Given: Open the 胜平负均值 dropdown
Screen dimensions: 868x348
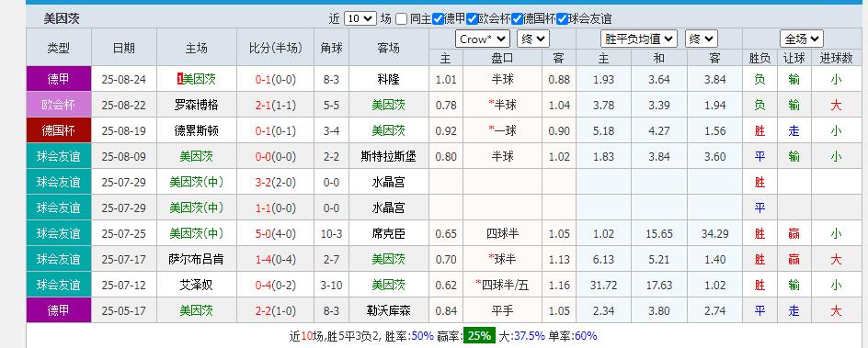Looking at the screenshot, I should click(x=639, y=39).
